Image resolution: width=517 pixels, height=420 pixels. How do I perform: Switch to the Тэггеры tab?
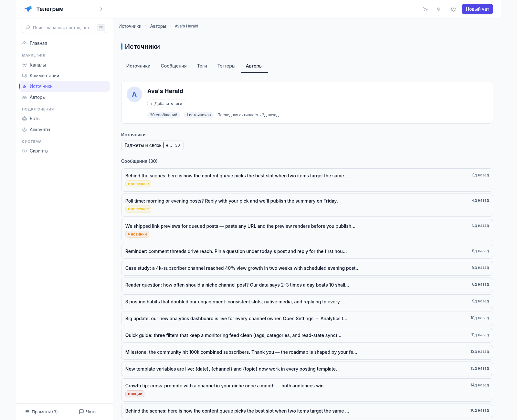[x=226, y=66]
